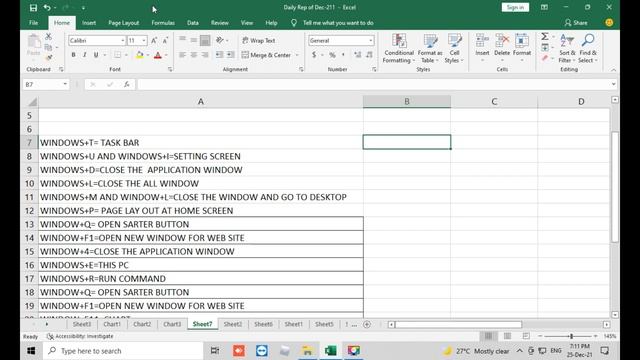Click cell with WINDOWS+R=RUN COMMAND

pos(200,278)
